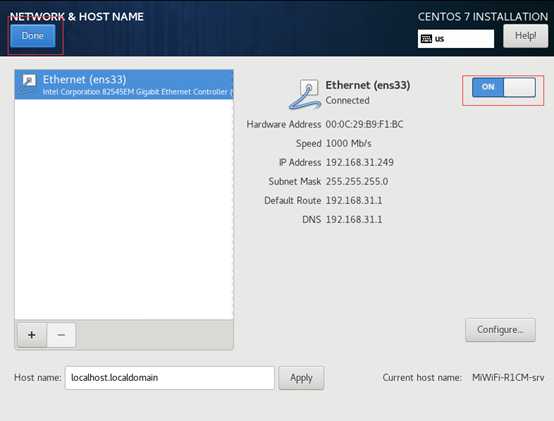Screen dimensions: 554x421
Task: Toggle the Ethernet ens33 ON switch
Action: 503,87
